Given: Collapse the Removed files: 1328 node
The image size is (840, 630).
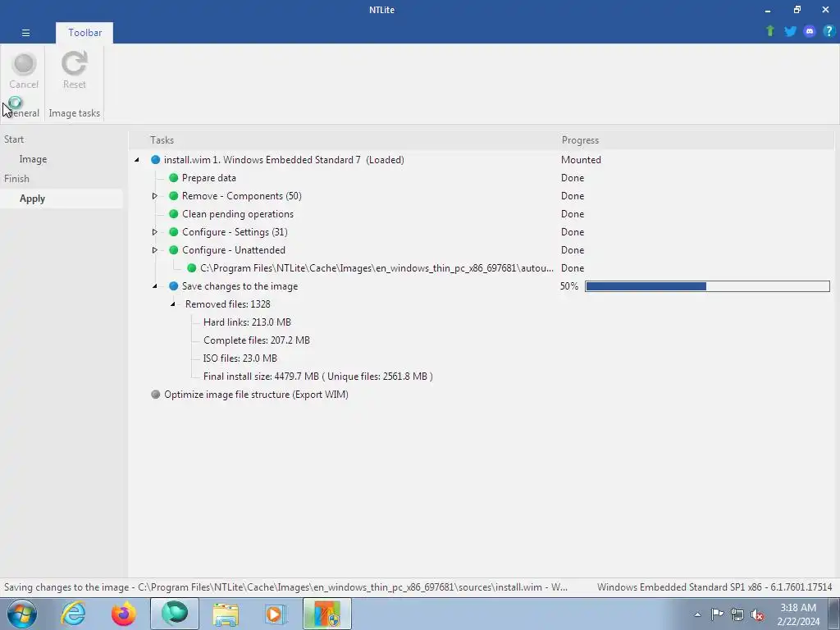Looking at the screenshot, I should pyautogui.click(x=173, y=304).
